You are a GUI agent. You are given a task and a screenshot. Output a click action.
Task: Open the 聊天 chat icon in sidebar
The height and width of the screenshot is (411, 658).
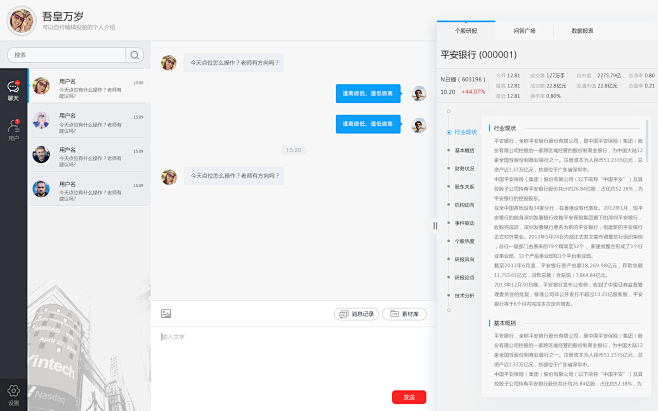point(13,91)
